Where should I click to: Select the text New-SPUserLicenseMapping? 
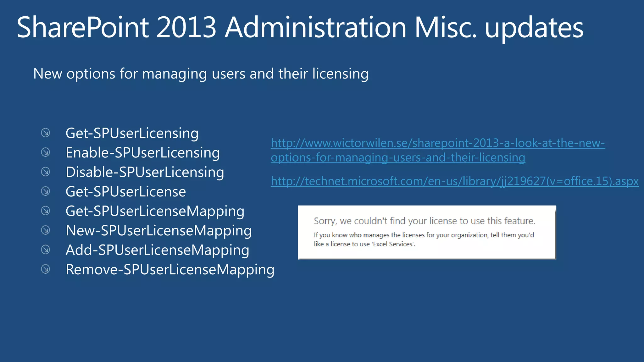point(159,231)
